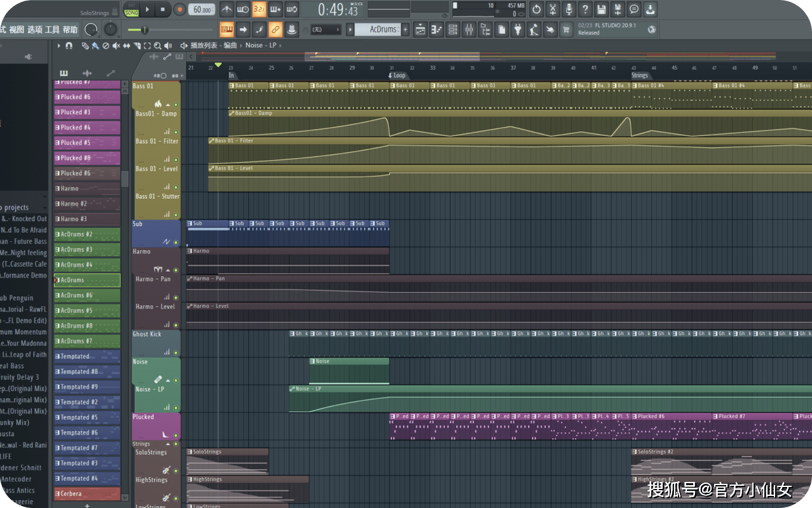This screenshot has width=812, height=508.
Task: Add new pattern plus button
Action: click(x=405, y=29)
